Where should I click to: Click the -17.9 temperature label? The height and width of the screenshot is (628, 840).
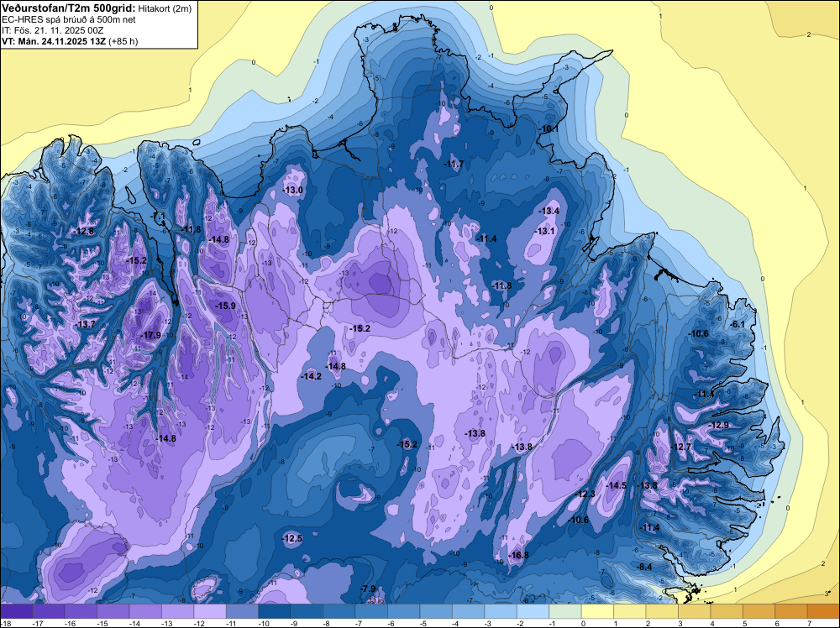click(x=150, y=336)
